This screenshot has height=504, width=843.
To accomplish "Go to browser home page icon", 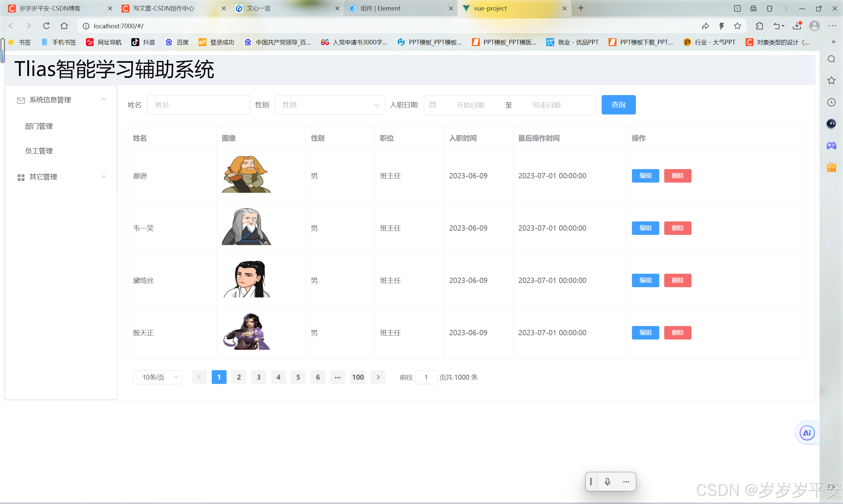I will pyautogui.click(x=64, y=26).
